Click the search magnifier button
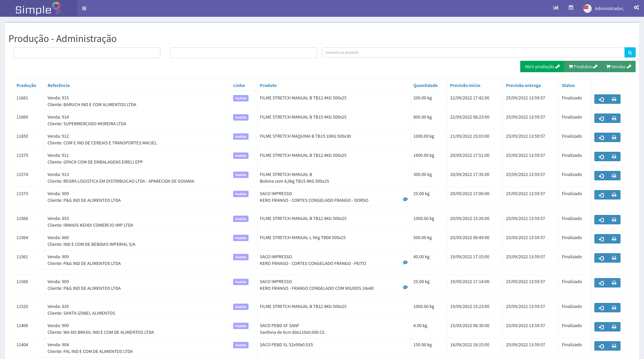 pyautogui.click(x=630, y=53)
